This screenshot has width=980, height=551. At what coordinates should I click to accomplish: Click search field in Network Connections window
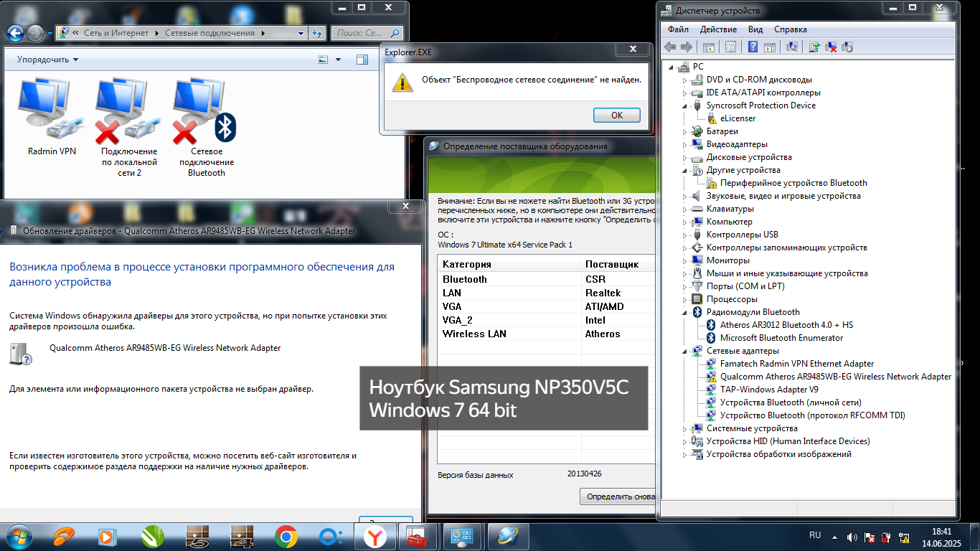(x=367, y=33)
